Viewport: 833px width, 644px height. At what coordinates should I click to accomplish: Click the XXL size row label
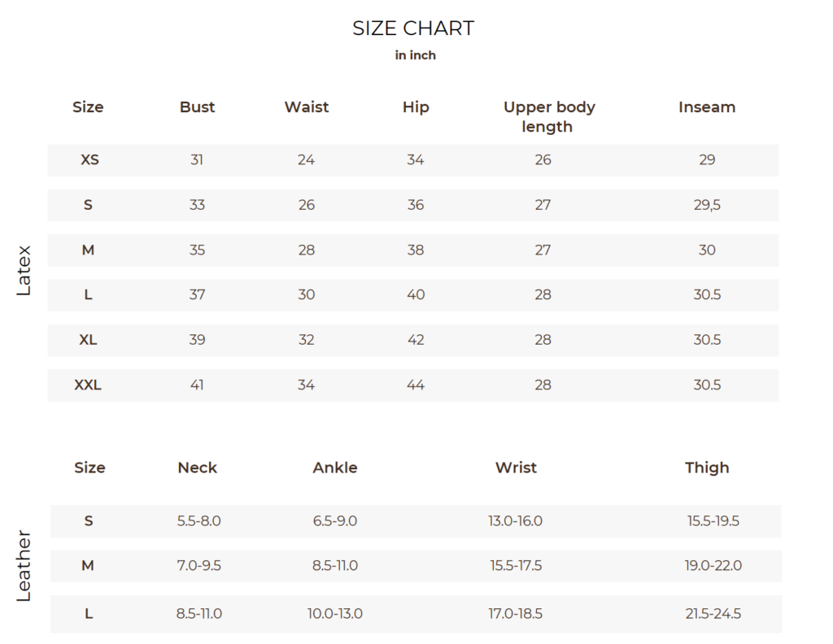pyautogui.click(x=88, y=385)
